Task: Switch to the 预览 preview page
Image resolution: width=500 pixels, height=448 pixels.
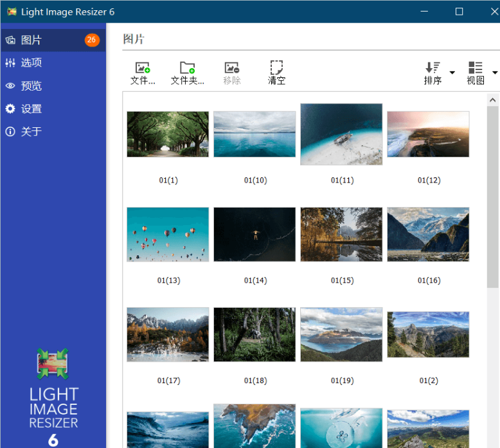Action: [53, 85]
